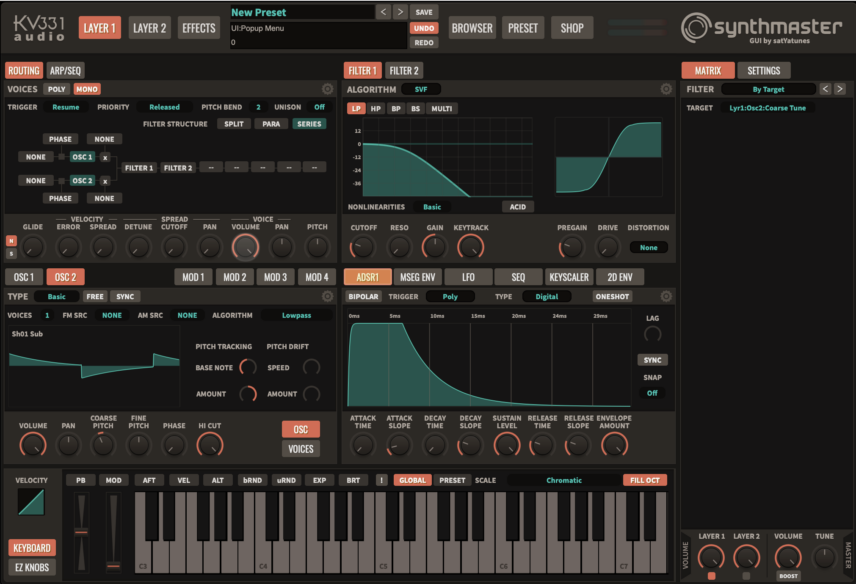
Task: Open ADSR envelope gear settings icon
Action: tap(666, 296)
